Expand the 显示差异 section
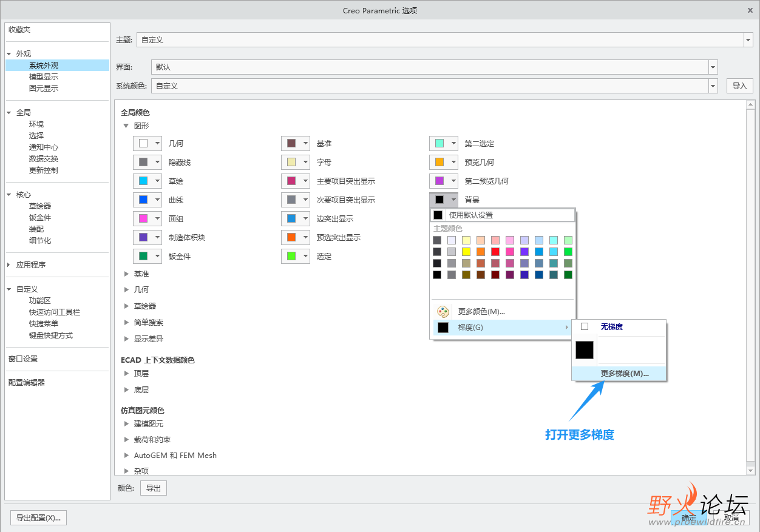The width and height of the screenshot is (760, 532). click(x=126, y=338)
